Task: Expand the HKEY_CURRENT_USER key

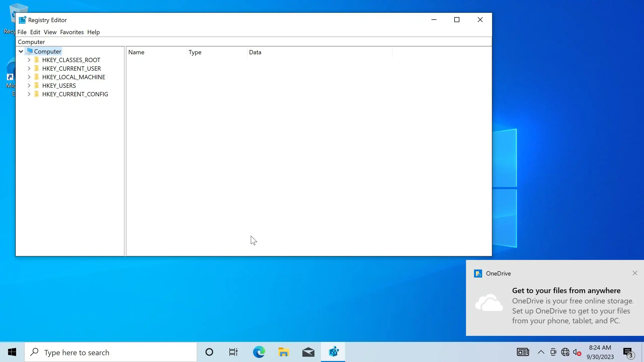Action: (29, 68)
